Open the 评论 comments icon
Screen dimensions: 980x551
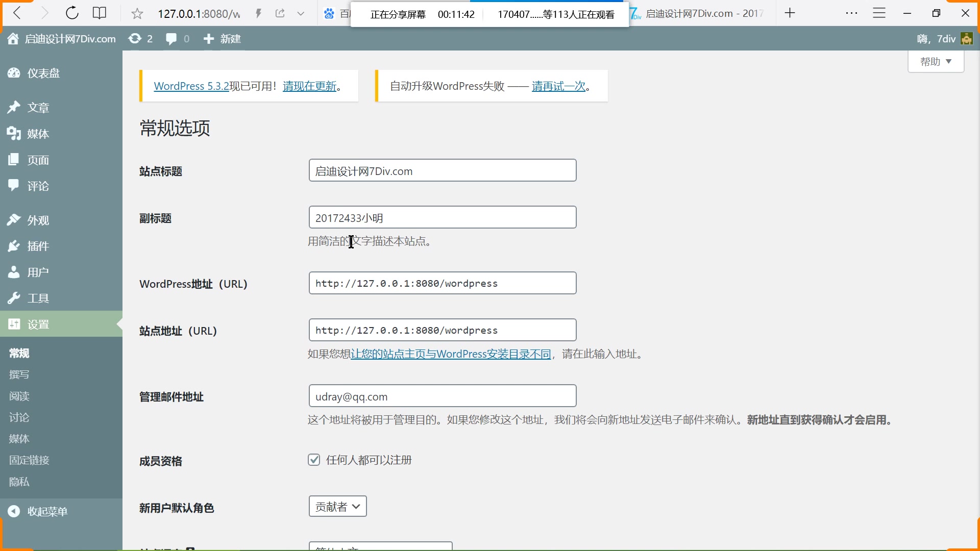point(14,186)
